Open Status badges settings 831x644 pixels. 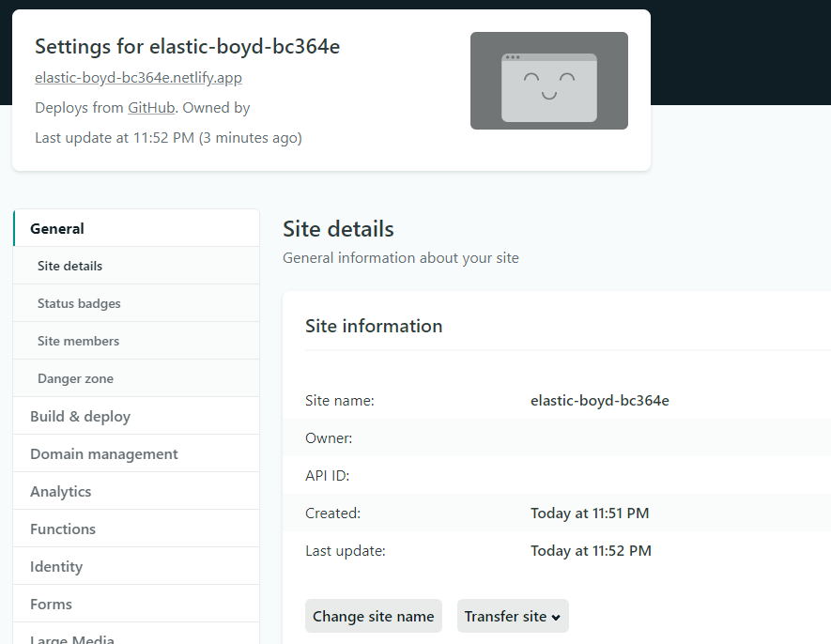(79, 303)
